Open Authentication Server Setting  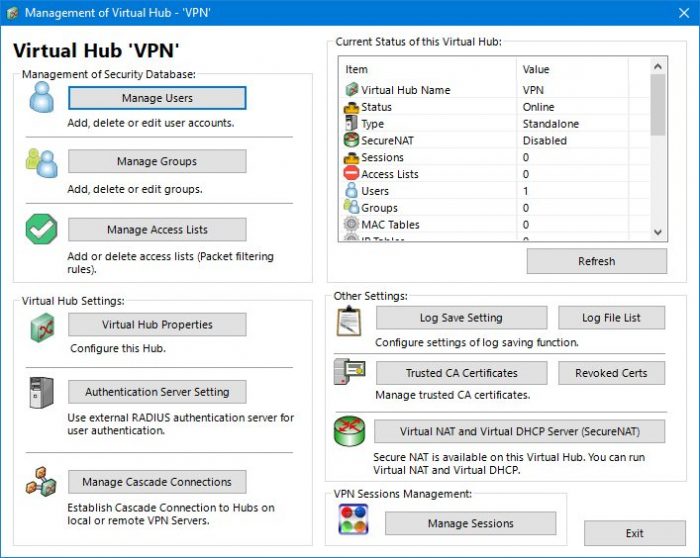[x=157, y=392]
